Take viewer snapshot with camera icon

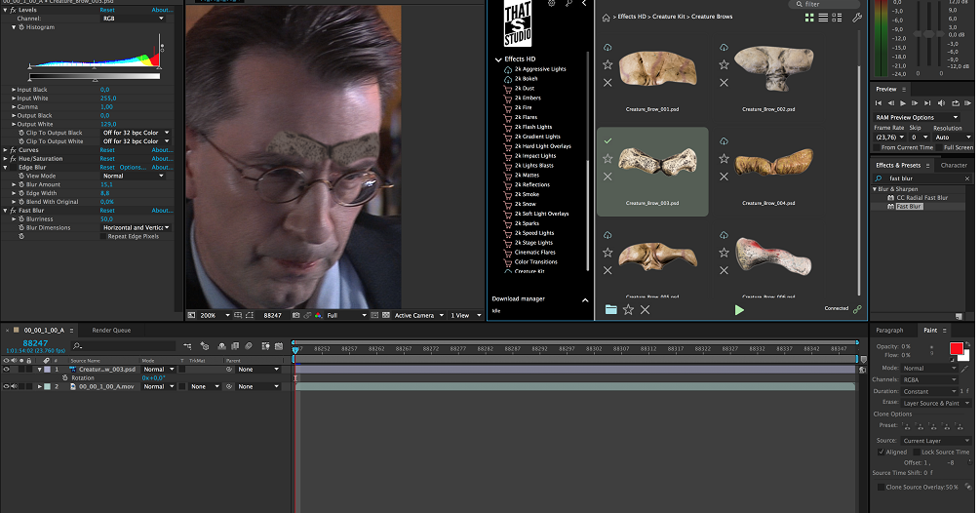tap(295, 316)
